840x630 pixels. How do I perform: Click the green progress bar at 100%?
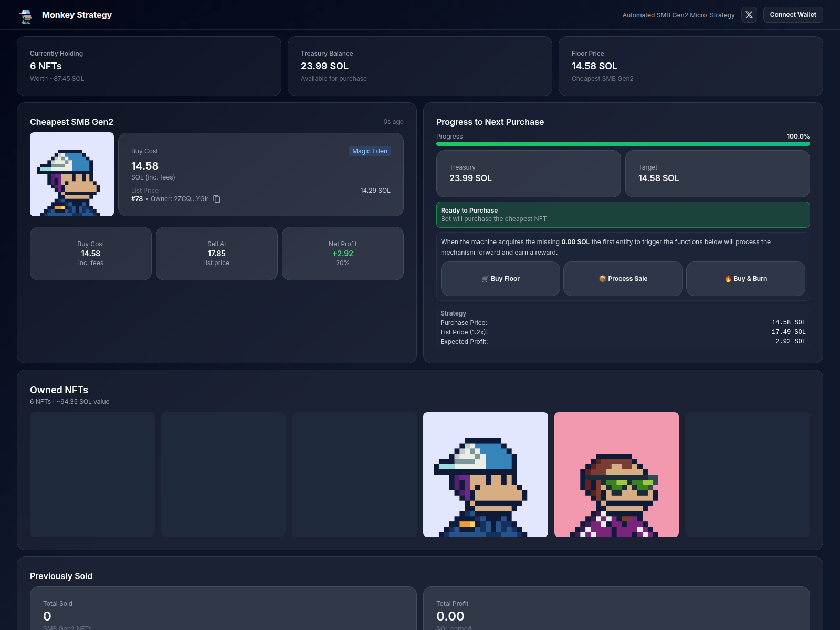[x=623, y=144]
